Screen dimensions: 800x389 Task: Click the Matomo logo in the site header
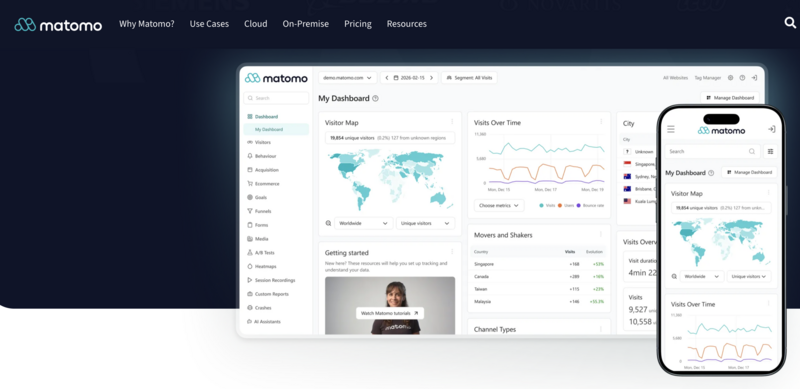click(58, 25)
